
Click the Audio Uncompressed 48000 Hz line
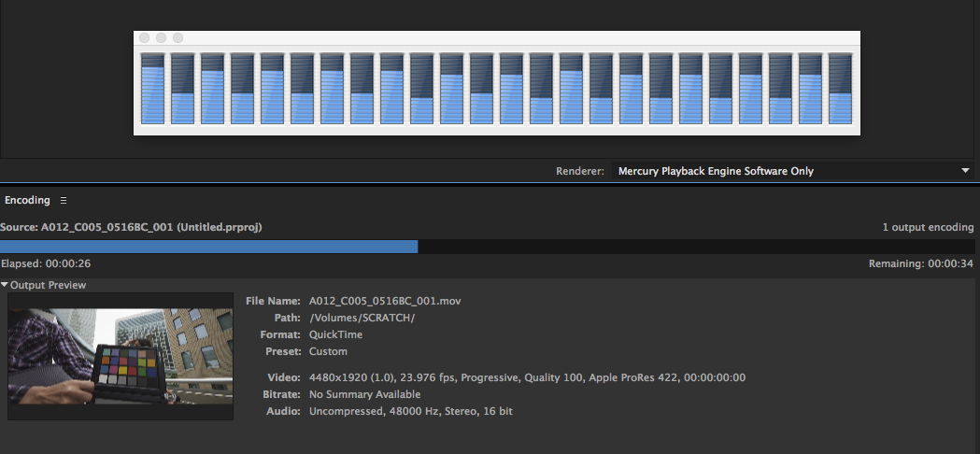(x=411, y=411)
